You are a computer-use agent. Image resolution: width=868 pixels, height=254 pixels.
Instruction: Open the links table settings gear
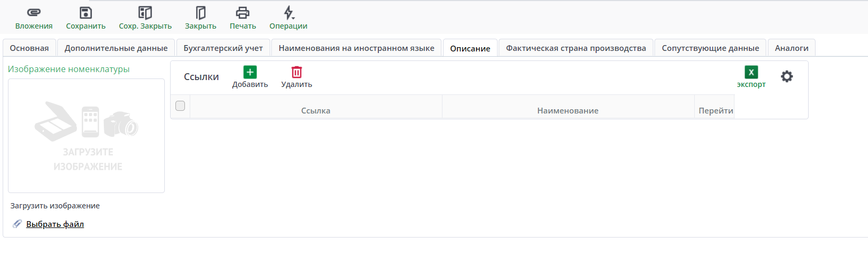(x=787, y=76)
